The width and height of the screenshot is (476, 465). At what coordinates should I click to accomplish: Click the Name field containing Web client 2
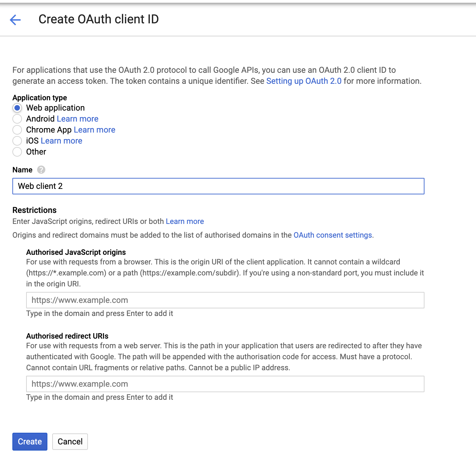[x=218, y=186]
